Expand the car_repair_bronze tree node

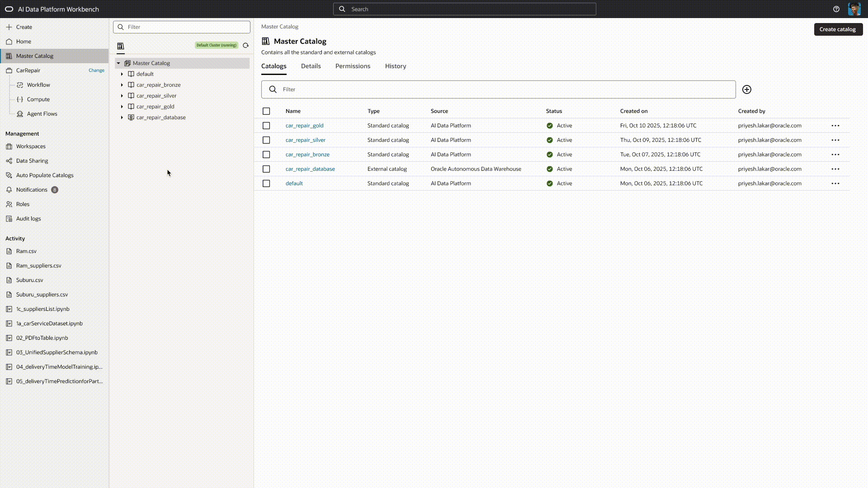[122, 85]
